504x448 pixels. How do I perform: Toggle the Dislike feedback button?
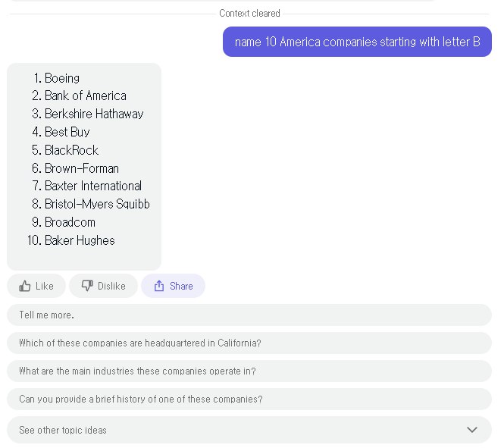[103, 286]
